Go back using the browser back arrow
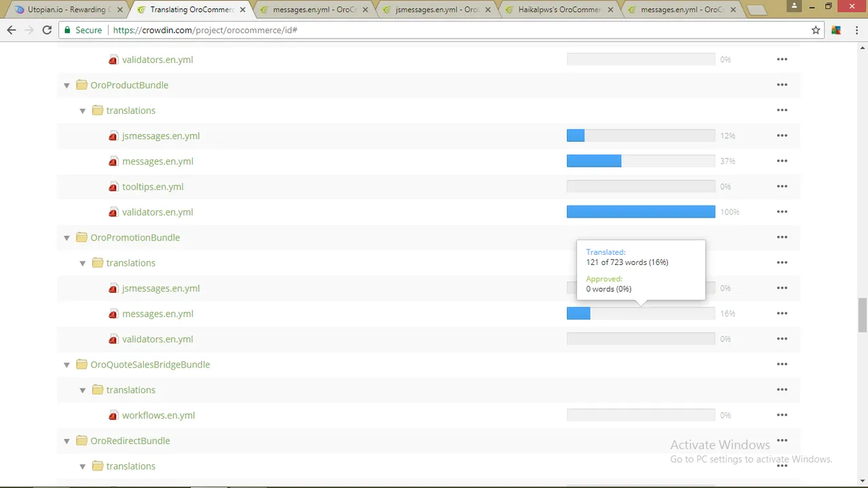Image resolution: width=868 pixels, height=488 pixels. [x=12, y=30]
